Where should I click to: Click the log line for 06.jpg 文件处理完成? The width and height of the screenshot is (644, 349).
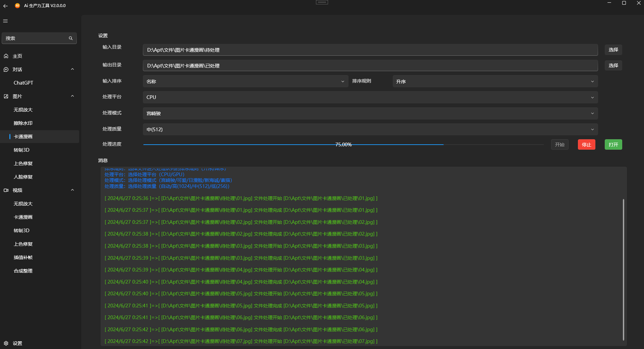241,330
